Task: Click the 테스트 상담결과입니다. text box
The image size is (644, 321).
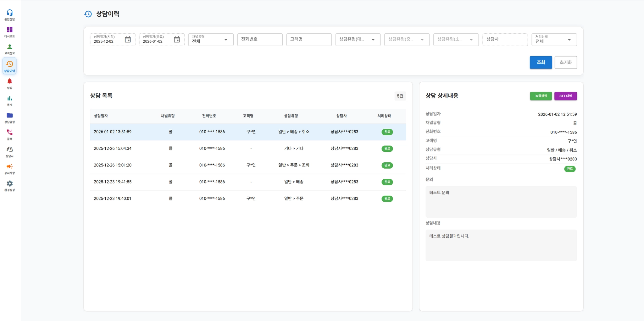Action: [x=501, y=245]
